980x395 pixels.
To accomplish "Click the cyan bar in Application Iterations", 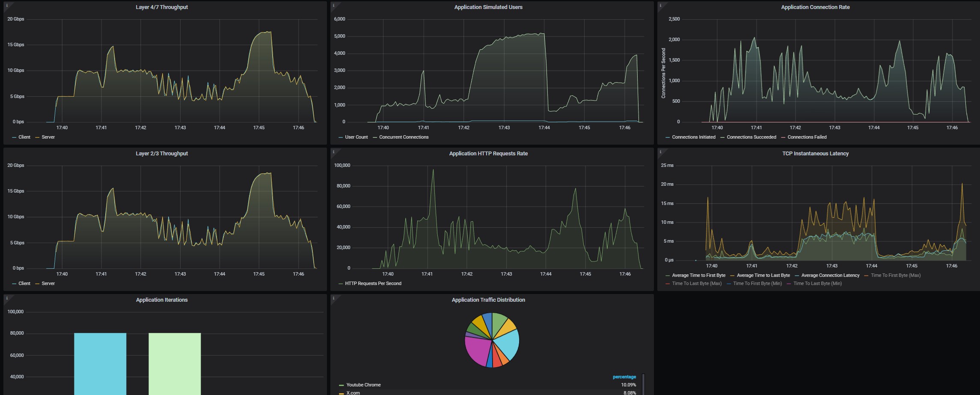I will coord(100,364).
